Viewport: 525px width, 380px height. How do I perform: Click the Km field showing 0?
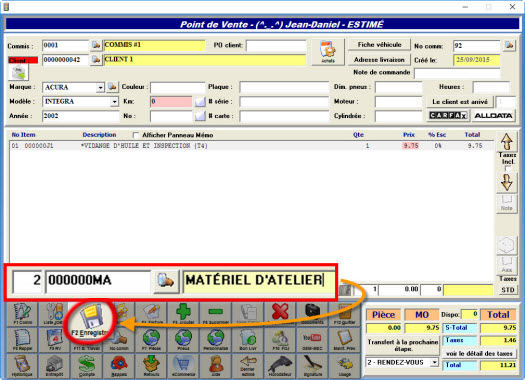click(x=171, y=102)
